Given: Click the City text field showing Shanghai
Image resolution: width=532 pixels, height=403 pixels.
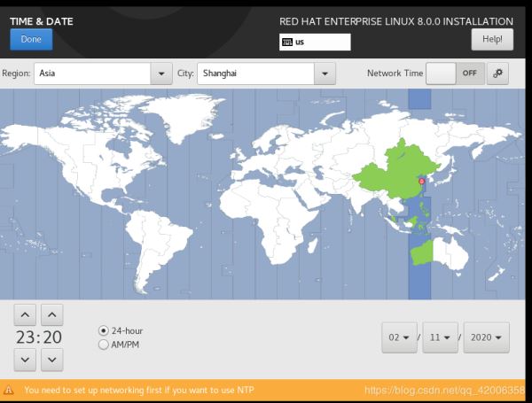Looking at the screenshot, I should coord(255,74).
